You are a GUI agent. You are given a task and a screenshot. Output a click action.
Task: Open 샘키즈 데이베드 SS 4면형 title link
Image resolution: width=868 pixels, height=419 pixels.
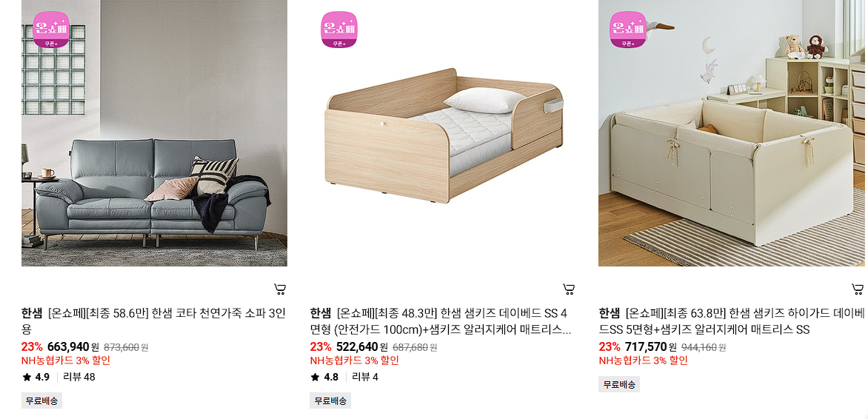coord(441,321)
